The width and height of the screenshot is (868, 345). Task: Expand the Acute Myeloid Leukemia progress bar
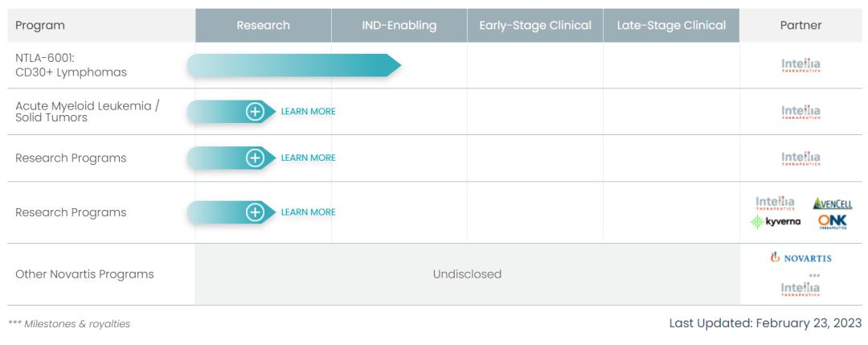[x=217, y=112]
